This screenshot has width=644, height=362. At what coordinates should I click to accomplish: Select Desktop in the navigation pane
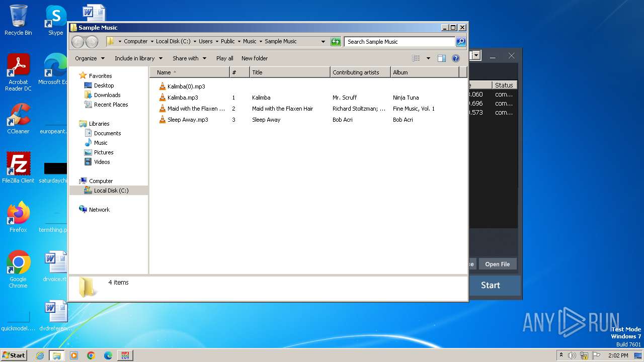[104, 85]
